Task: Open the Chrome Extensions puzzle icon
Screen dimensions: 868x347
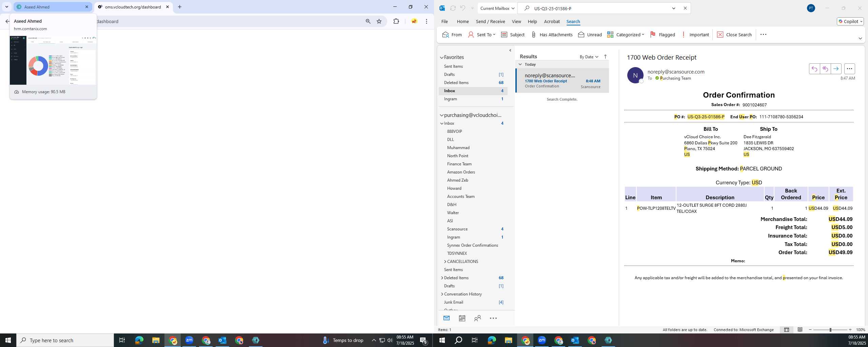Action: pyautogui.click(x=396, y=21)
